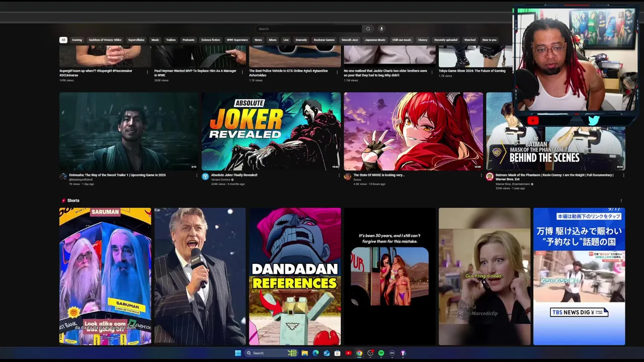Image resolution: width=644 pixels, height=362 pixels.
Task: Open Spotify from the taskbar
Action: pyautogui.click(x=381, y=353)
